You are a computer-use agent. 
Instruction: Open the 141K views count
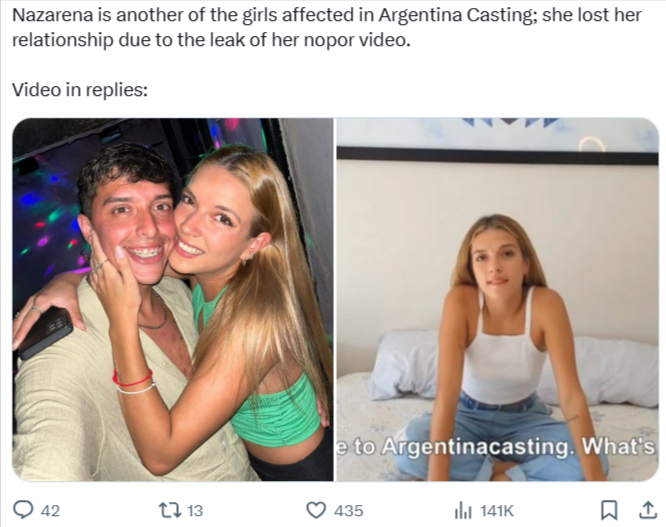(x=497, y=510)
